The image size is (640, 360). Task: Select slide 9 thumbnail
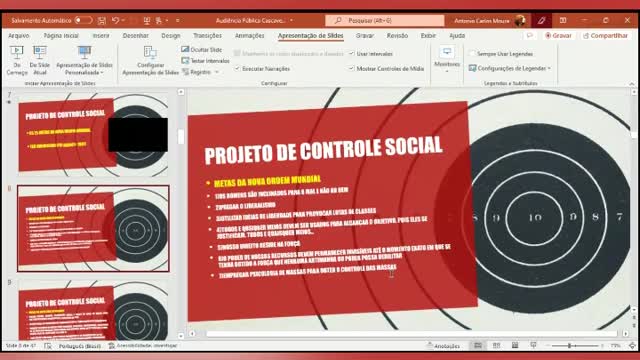93,310
